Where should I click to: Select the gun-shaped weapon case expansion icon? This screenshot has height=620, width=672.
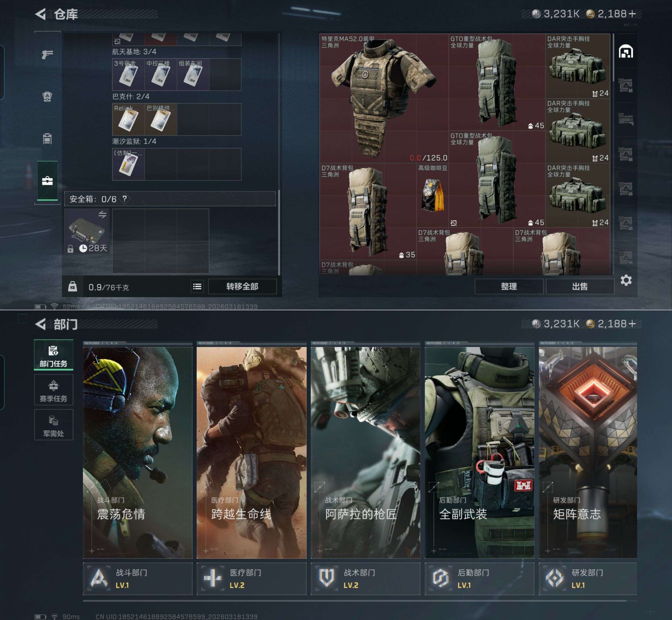[x=626, y=119]
